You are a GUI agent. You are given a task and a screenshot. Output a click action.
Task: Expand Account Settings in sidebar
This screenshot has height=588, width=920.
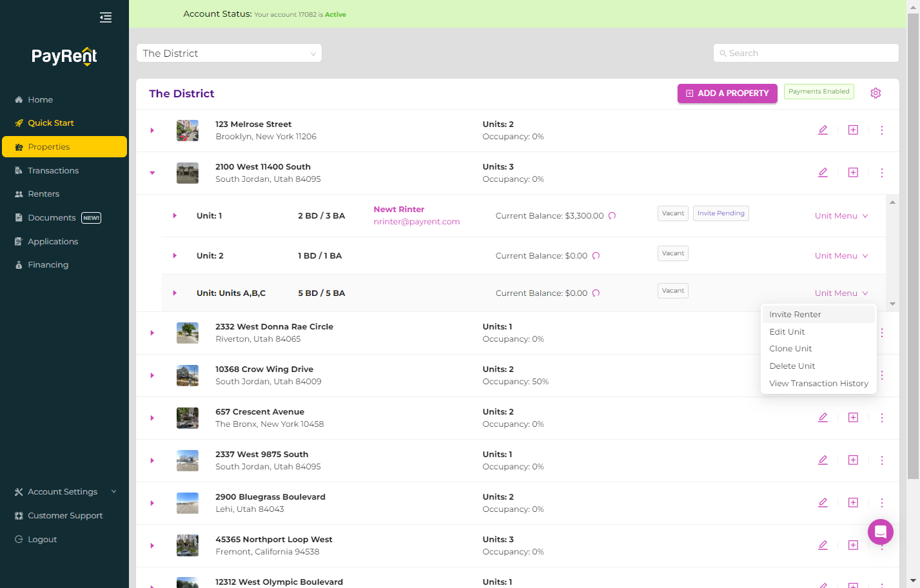point(64,492)
